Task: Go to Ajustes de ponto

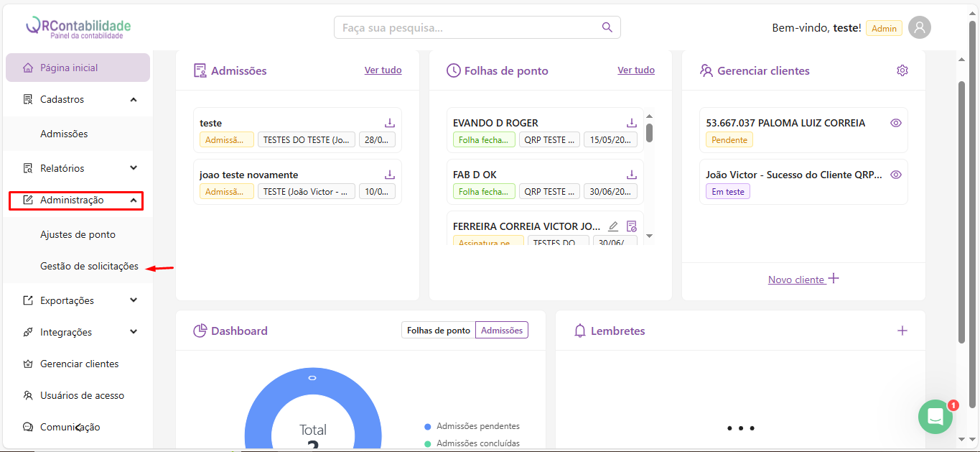Action: coord(78,234)
